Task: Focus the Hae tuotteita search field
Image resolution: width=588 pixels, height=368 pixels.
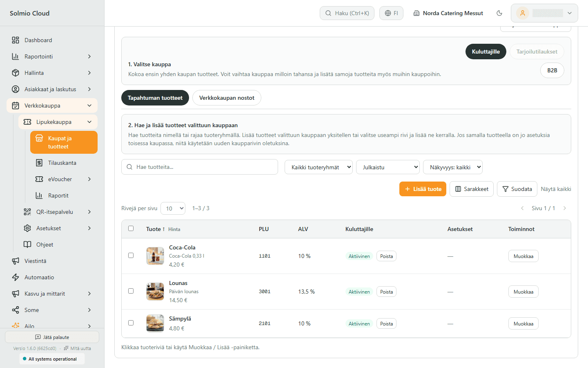Action: [200, 167]
